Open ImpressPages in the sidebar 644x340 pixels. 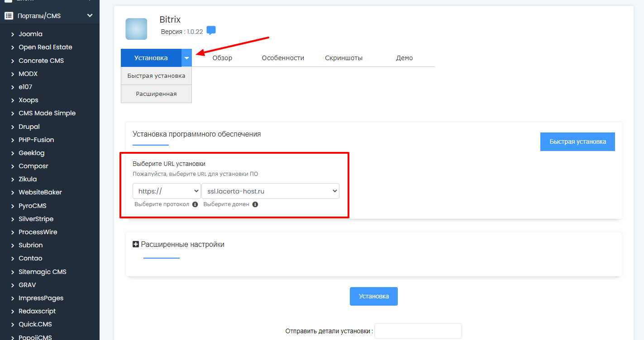(x=41, y=298)
